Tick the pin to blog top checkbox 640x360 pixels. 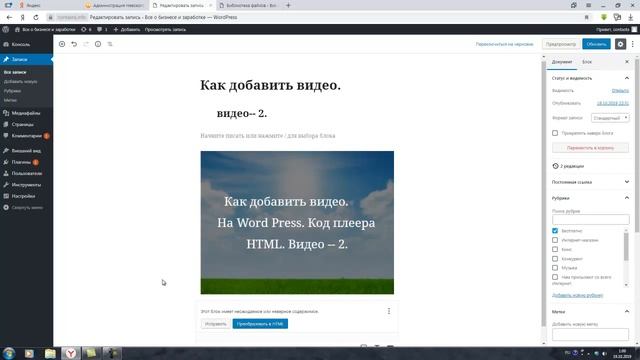pos(555,133)
